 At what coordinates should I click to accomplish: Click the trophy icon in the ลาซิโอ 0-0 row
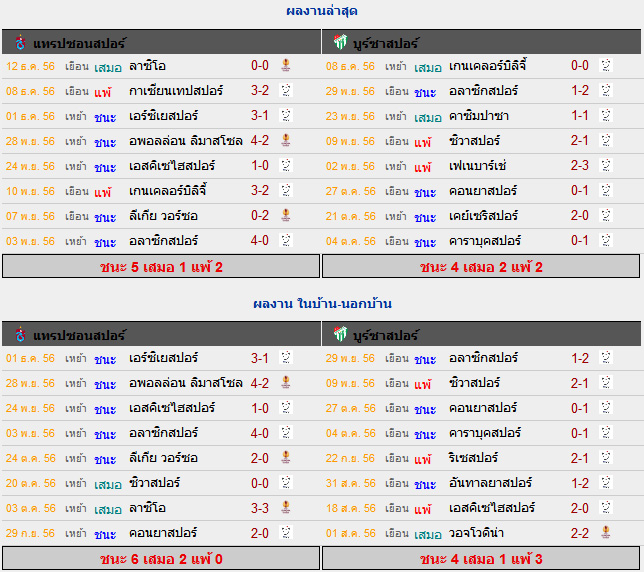click(x=286, y=65)
